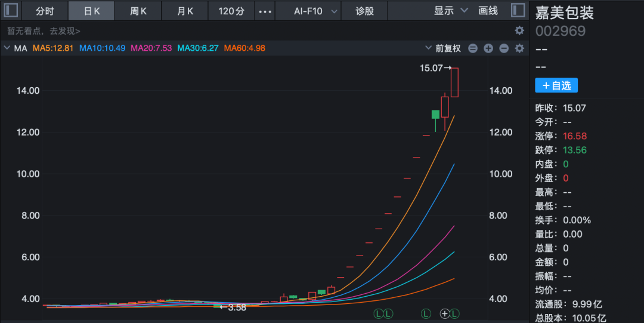Image resolution: width=644 pixels, height=323 pixels.
Task: Open the 显示 display dropdown
Action: click(x=450, y=11)
